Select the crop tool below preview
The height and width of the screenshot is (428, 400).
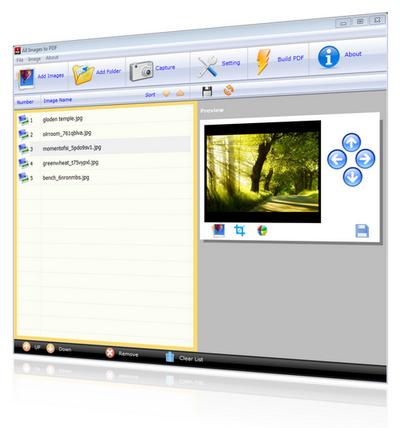click(x=240, y=230)
